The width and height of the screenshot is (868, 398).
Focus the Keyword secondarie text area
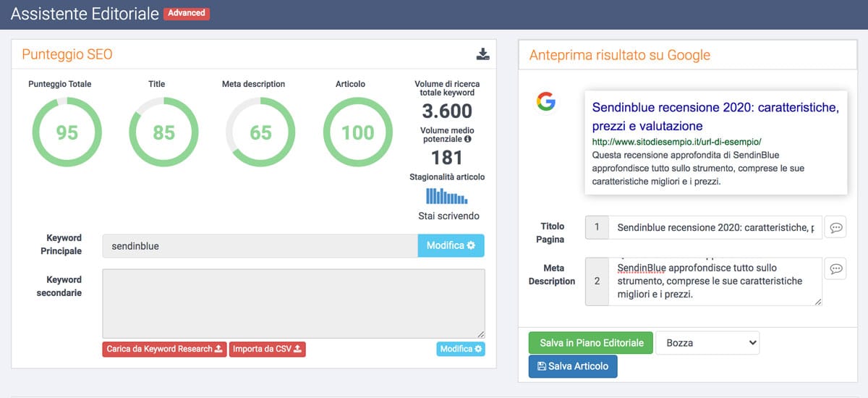294,303
